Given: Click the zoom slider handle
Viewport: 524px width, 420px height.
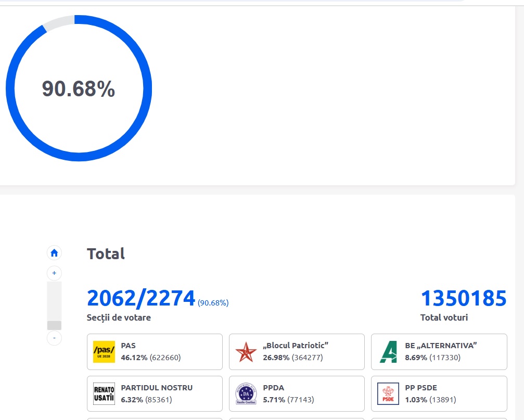Looking at the screenshot, I should coord(54,325).
